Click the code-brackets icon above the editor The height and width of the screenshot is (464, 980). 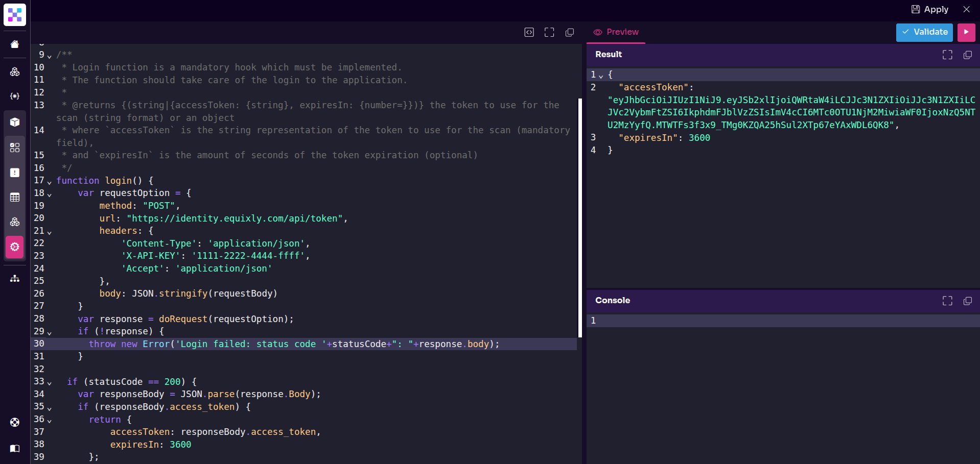529,32
